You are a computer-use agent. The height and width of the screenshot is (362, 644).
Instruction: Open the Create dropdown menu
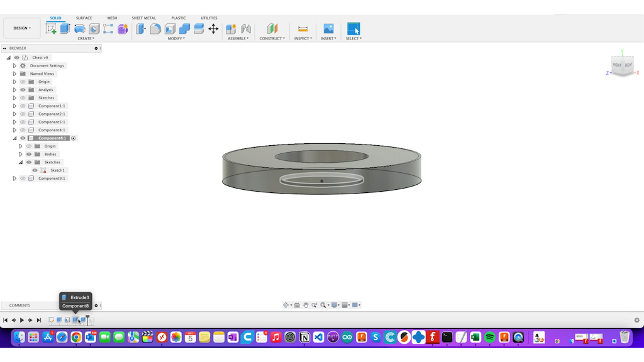coord(86,38)
